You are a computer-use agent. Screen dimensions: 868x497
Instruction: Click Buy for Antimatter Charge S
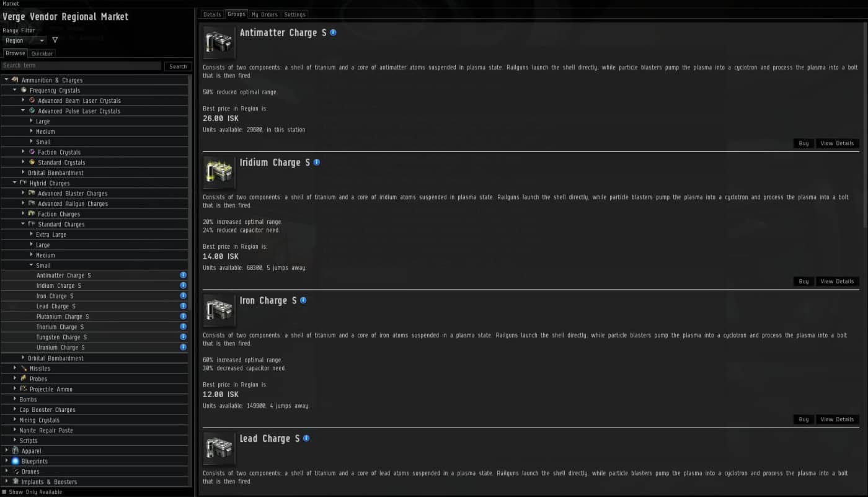(804, 143)
